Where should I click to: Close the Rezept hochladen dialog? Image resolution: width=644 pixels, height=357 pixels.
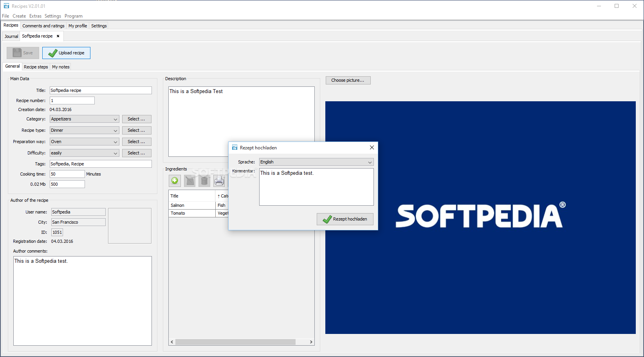click(372, 147)
